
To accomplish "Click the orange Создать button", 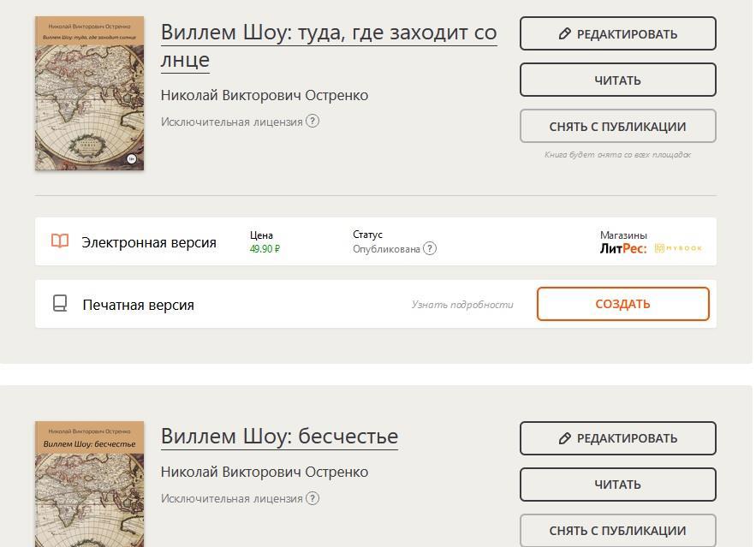I will click(x=622, y=304).
